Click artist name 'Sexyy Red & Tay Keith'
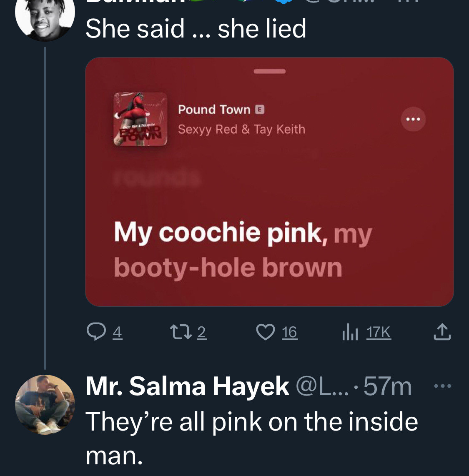 point(242,129)
